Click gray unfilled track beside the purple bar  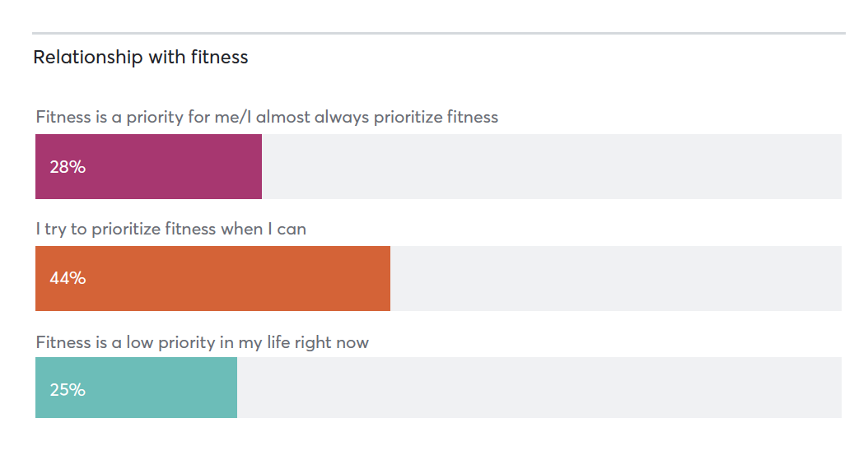point(552,166)
